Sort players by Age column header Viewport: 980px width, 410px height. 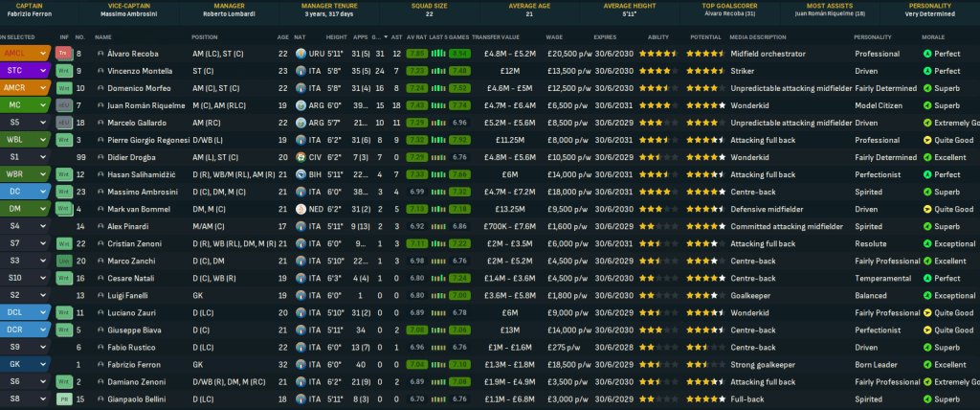282,36
